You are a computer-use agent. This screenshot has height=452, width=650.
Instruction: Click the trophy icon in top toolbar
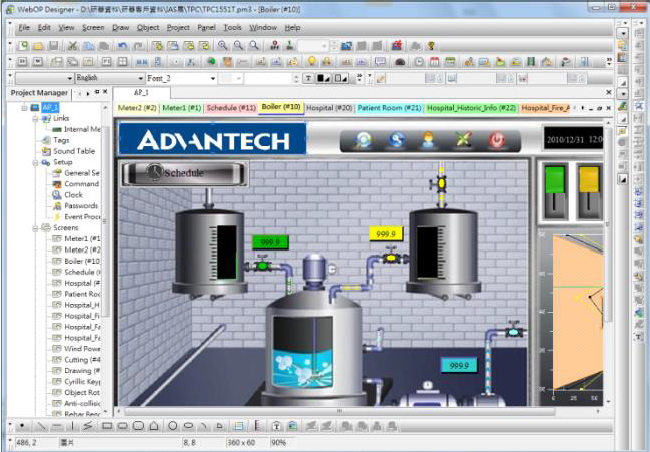point(431,46)
